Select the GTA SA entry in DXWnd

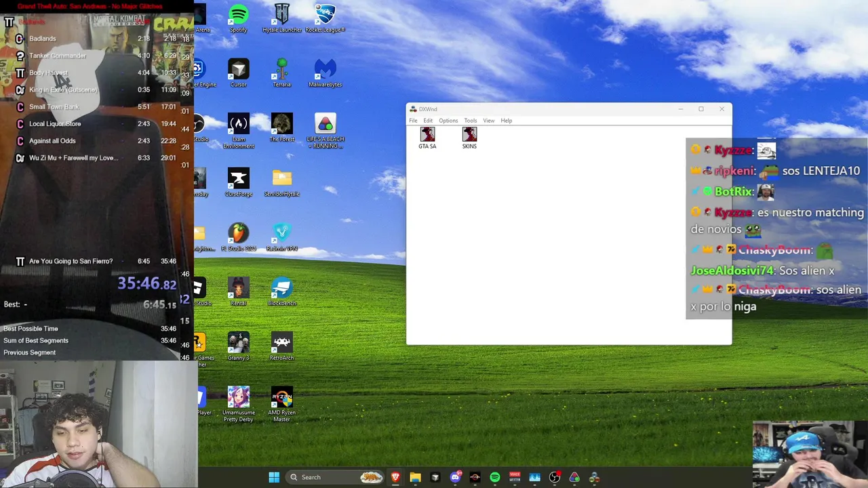pos(427,138)
